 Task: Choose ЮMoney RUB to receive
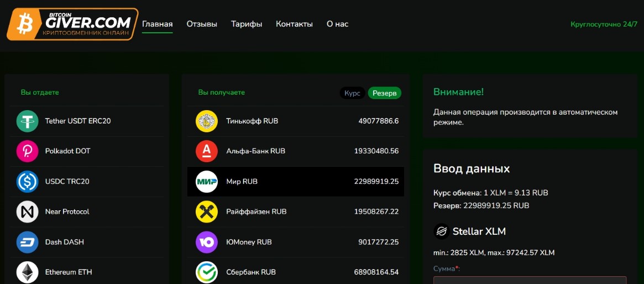296,242
